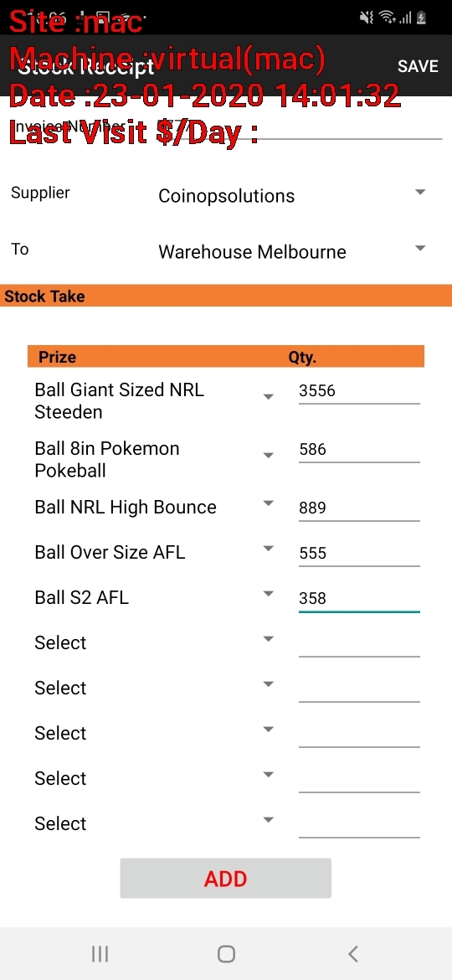Screen dimensions: 452x980
Task: Edit the quantity field showing 889
Action: coord(359,508)
